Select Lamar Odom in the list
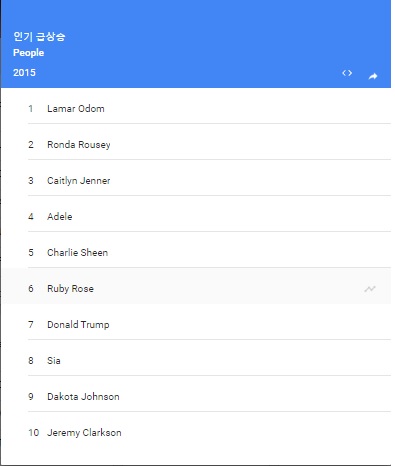 pos(196,109)
